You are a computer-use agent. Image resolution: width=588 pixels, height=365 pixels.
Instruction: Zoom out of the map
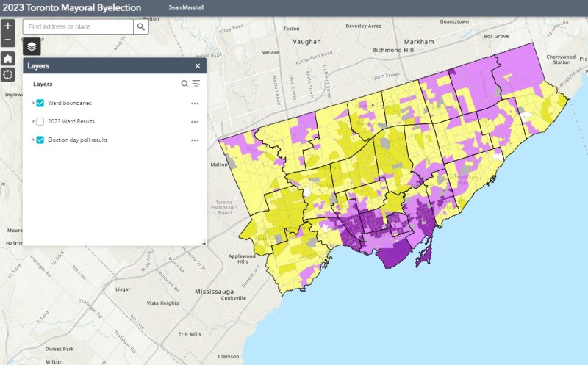[x=8, y=40]
